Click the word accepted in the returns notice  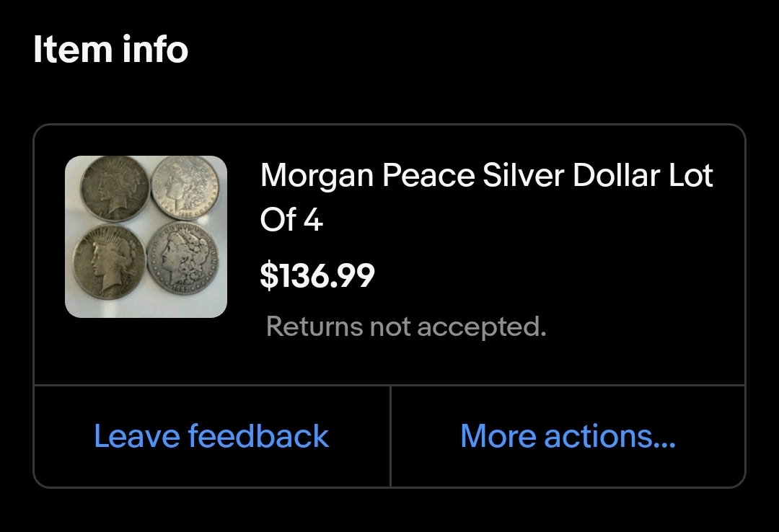[x=481, y=328]
